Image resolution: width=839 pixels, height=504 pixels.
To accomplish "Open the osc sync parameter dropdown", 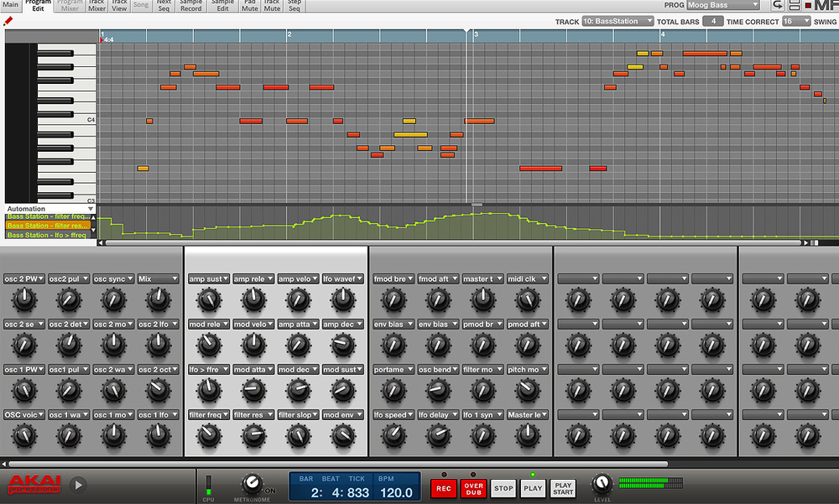I will pyautogui.click(x=113, y=278).
